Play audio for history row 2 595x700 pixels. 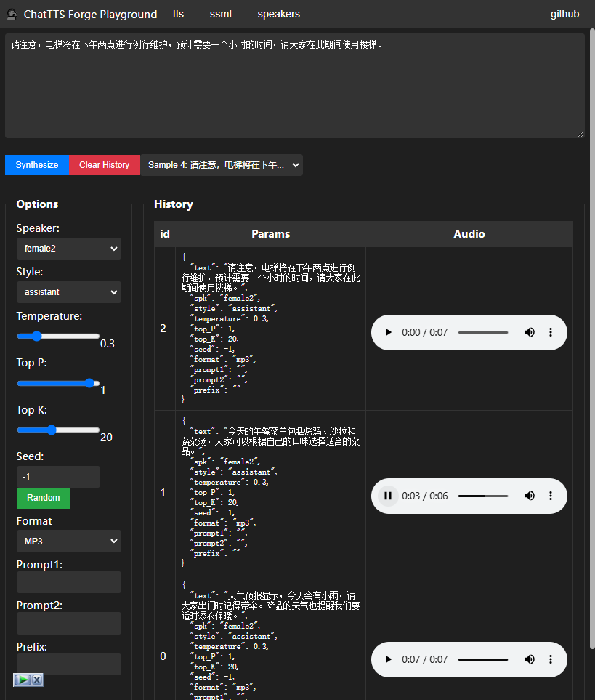[x=388, y=332]
